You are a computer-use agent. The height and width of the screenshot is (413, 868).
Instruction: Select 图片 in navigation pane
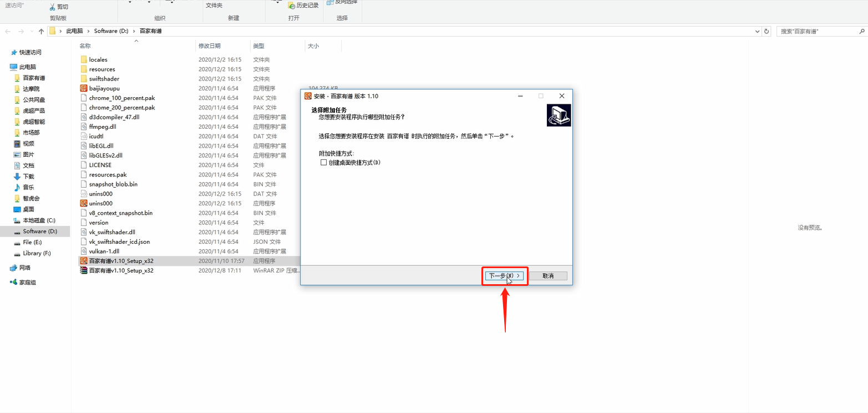28,154
